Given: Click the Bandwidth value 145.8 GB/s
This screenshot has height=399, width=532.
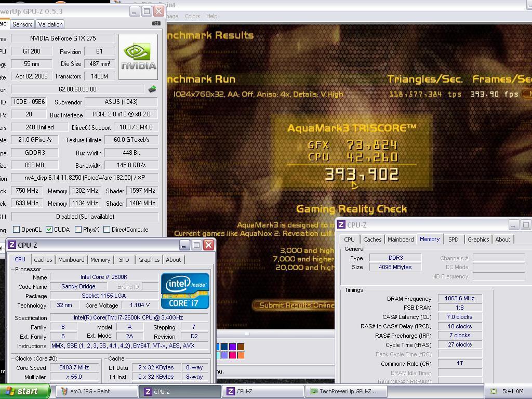Looking at the screenshot, I should tap(131, 165).
